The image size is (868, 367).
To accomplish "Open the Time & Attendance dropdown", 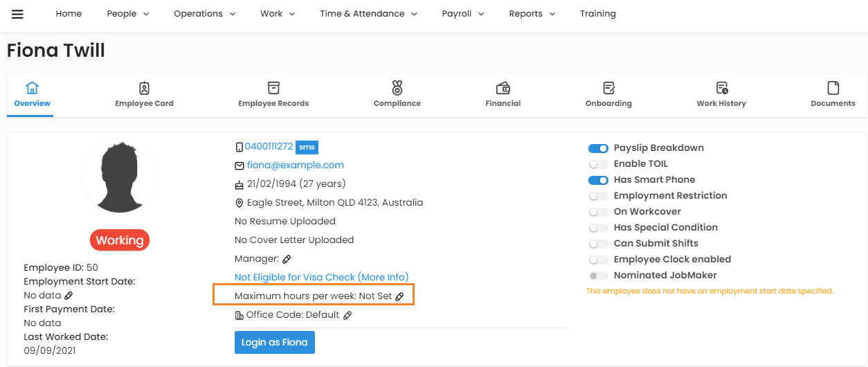I will (368, 14).
